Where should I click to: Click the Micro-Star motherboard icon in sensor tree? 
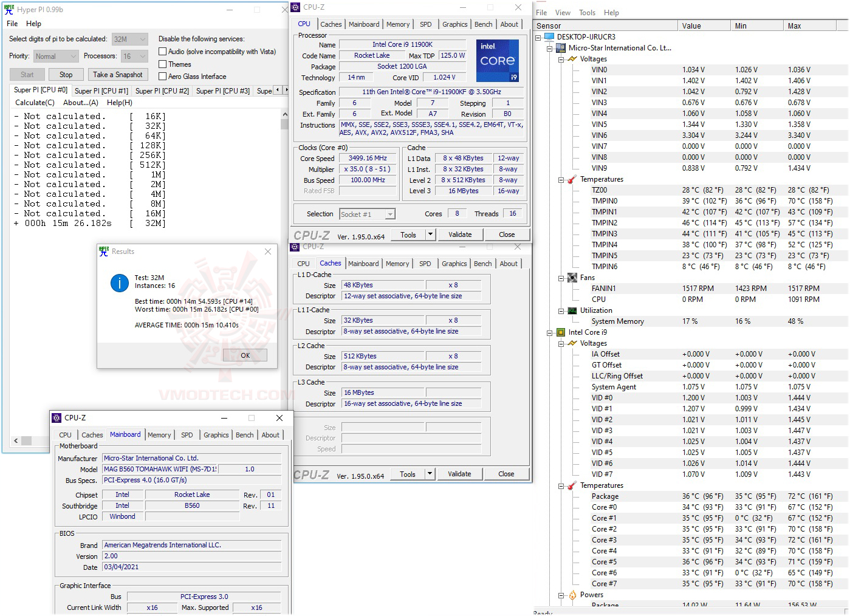point(561,48)
